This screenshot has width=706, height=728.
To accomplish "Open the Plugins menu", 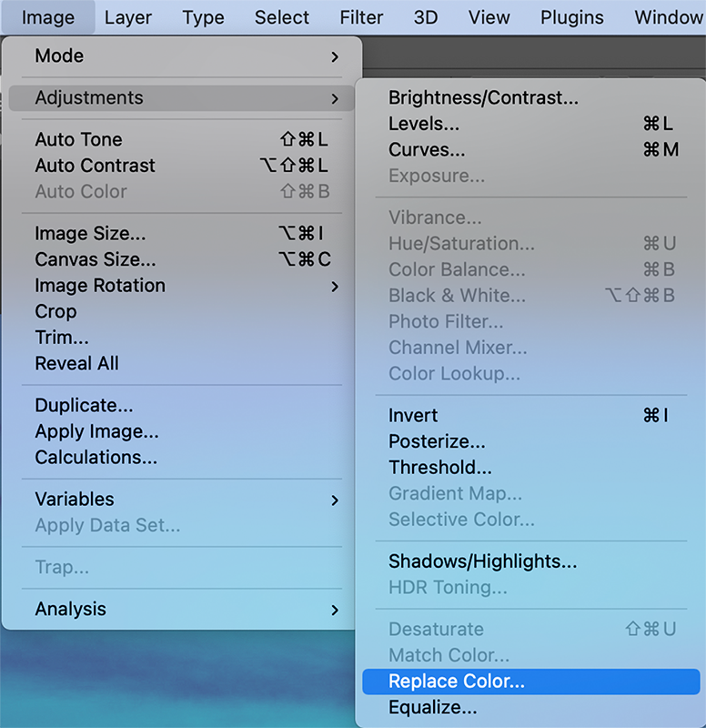I will tap(571, 17).
